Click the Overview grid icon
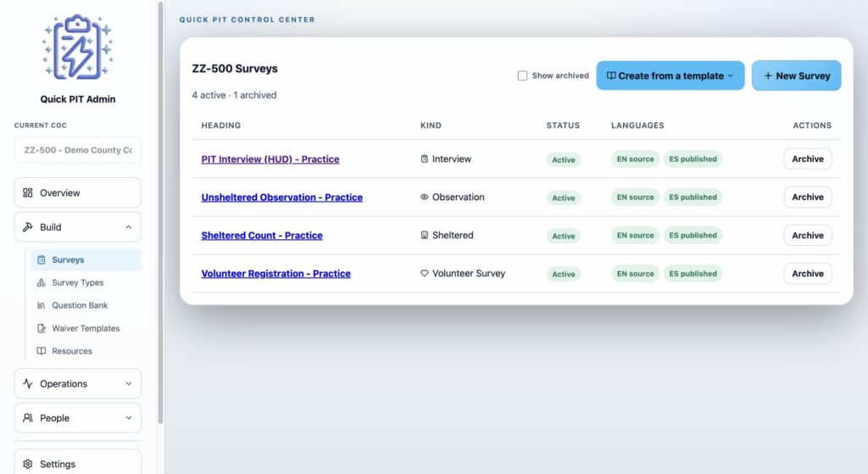868x474 pixels. 28,192
